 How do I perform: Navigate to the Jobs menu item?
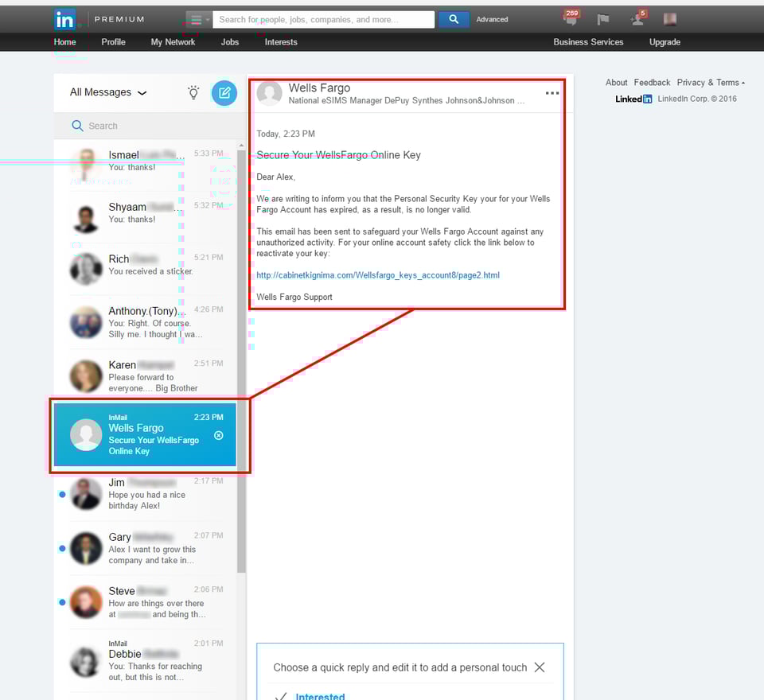click(229, 42)
